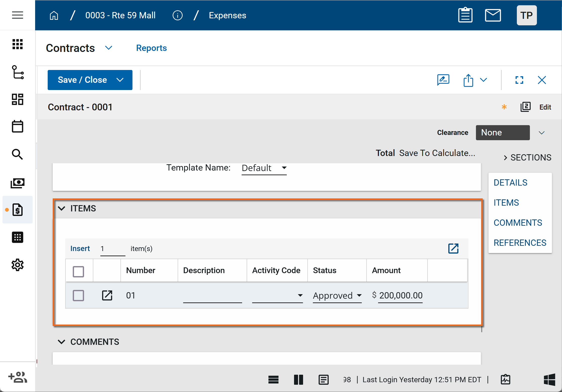Click the Insert link in items grid
562x392 pixels.
tap(80, 248)
